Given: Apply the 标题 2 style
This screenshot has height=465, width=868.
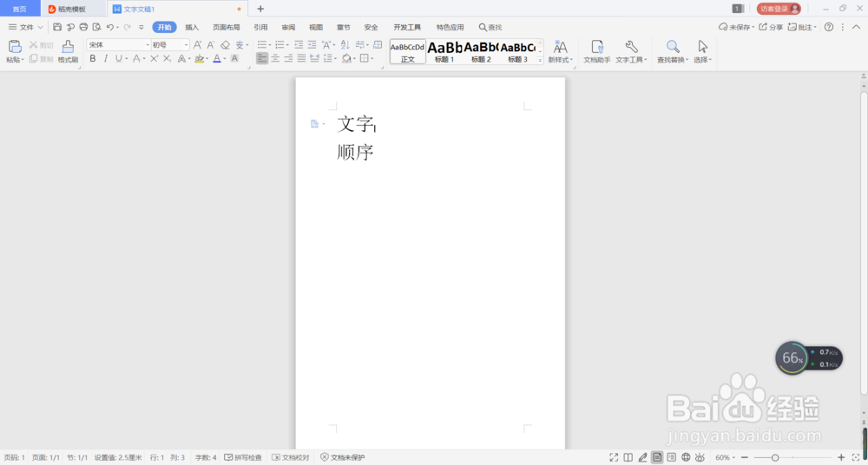Looking at the screenshot, I should (x=481, y=51).
